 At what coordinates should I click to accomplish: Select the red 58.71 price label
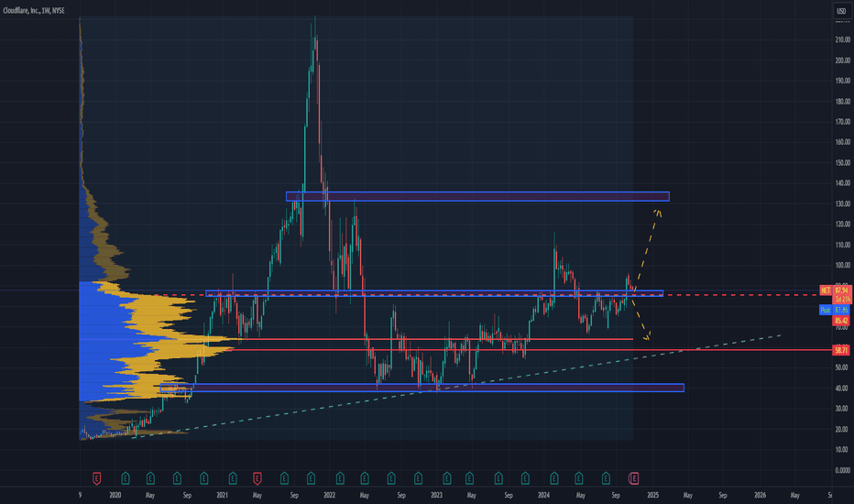point(841,350)
